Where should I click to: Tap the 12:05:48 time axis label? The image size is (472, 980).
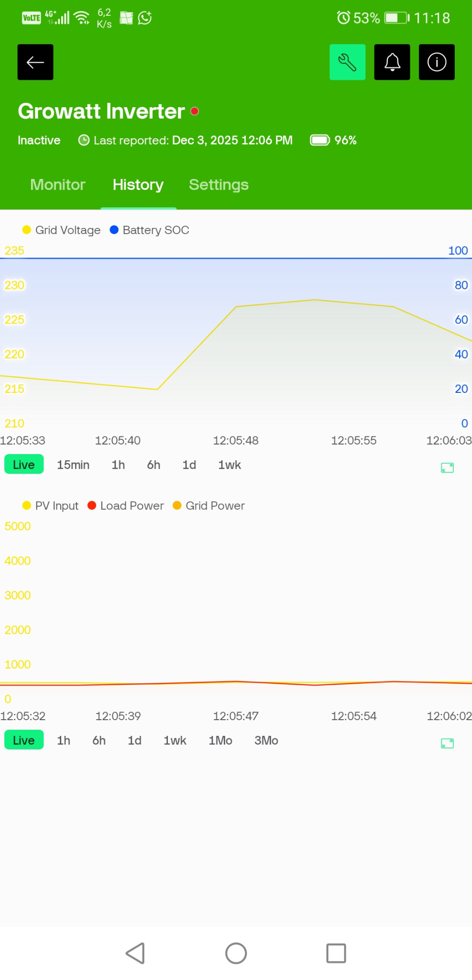(236, 440)
